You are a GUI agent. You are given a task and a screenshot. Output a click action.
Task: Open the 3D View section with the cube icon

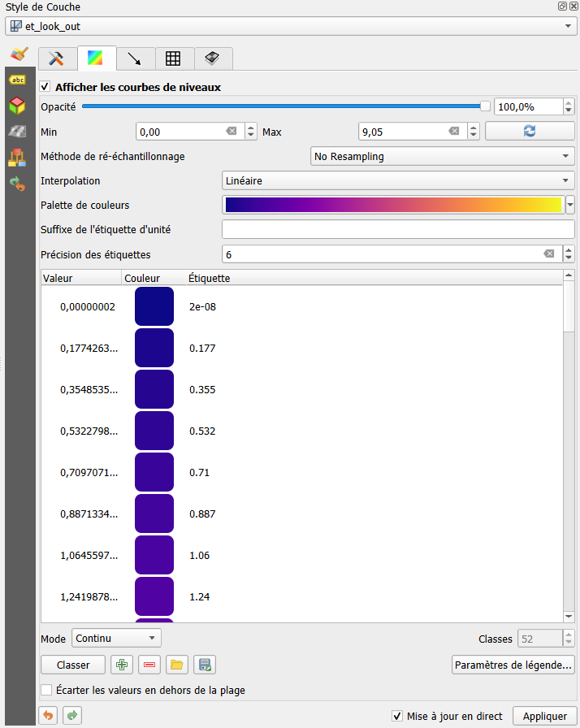tap(17, 106)
